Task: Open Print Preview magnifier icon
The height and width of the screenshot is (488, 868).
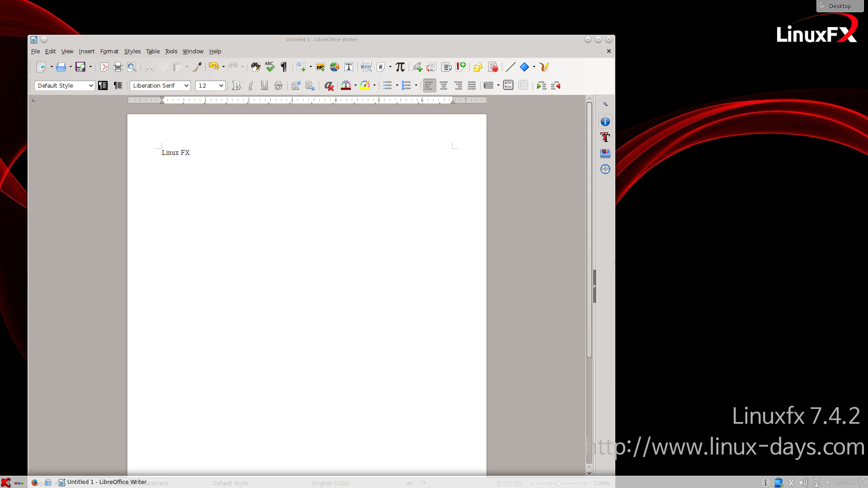Action: (x=132, y=67)
